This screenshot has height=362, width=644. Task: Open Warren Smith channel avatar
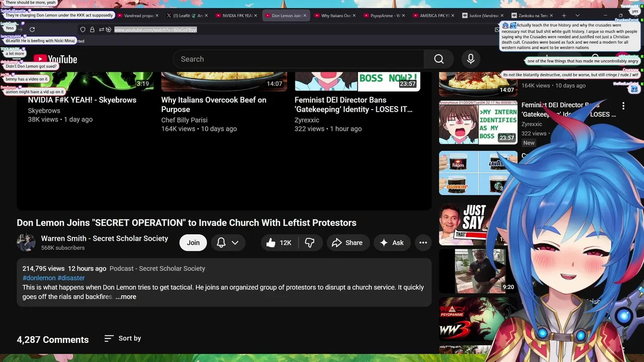coord(26,243)
